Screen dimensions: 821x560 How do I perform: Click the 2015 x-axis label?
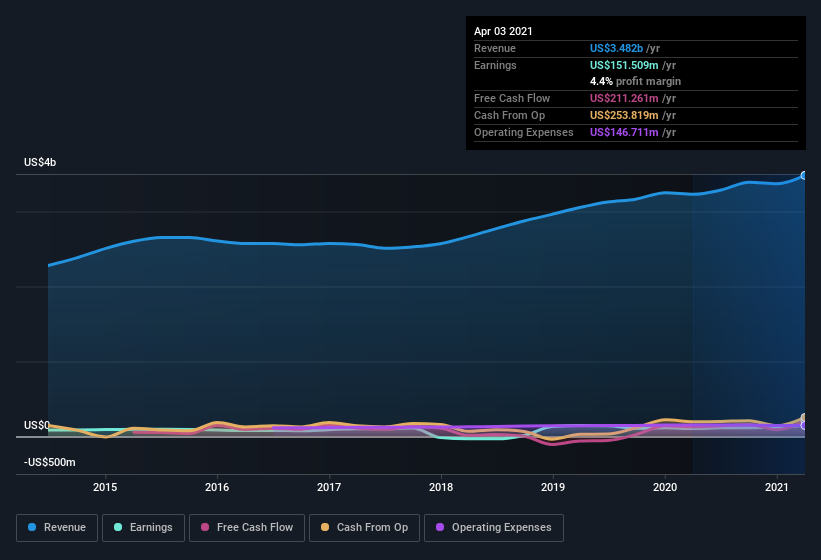[105, 487]
